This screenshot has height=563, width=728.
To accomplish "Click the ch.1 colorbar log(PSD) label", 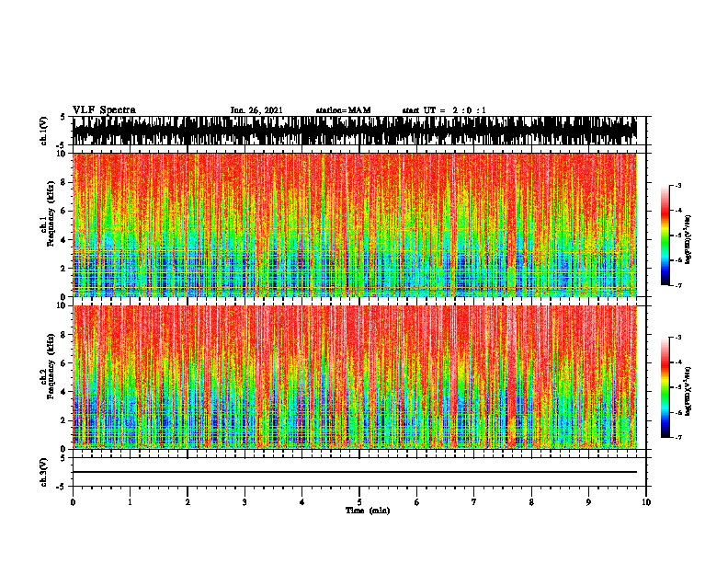I will click(x=688, y=240).
